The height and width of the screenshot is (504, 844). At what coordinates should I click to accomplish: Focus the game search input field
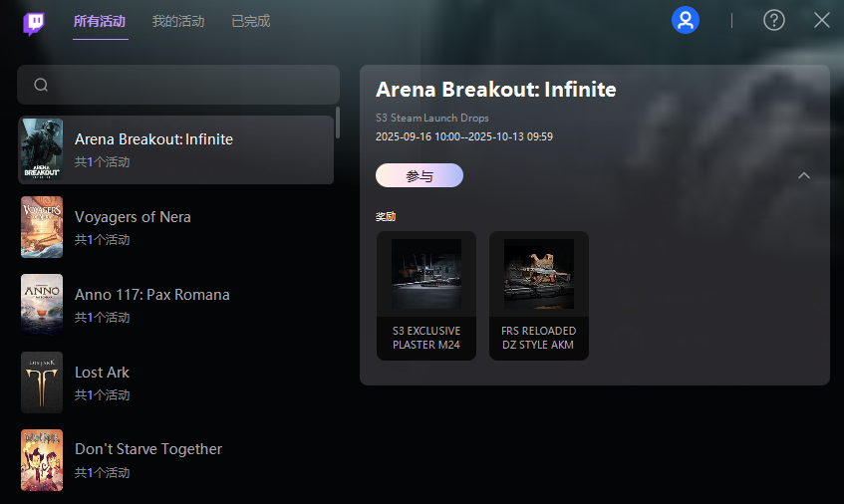(189, 85)
